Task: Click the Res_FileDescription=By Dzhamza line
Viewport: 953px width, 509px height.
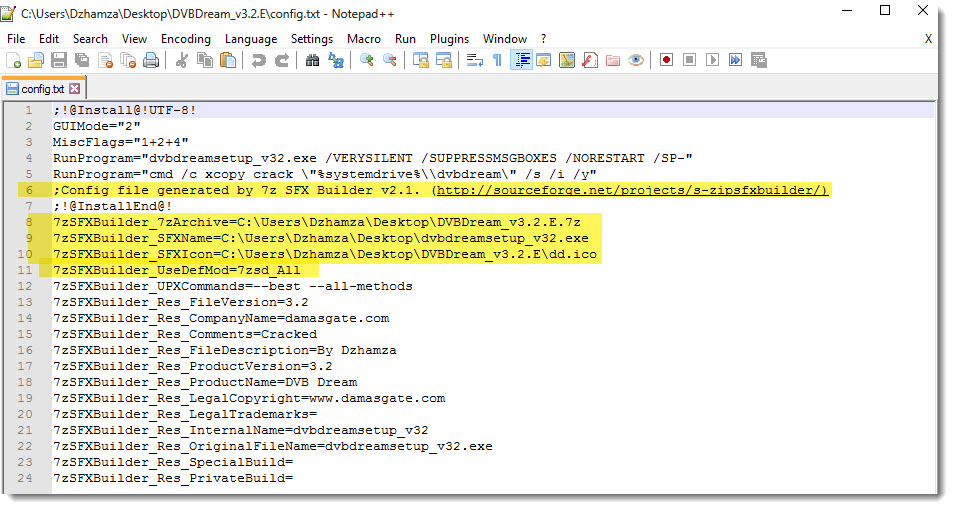Action: (225, 350)
